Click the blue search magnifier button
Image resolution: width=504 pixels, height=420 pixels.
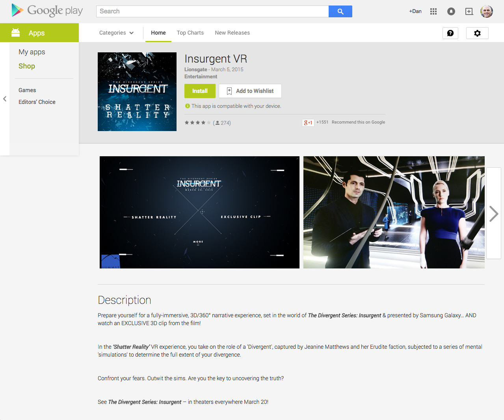[340, 11]
